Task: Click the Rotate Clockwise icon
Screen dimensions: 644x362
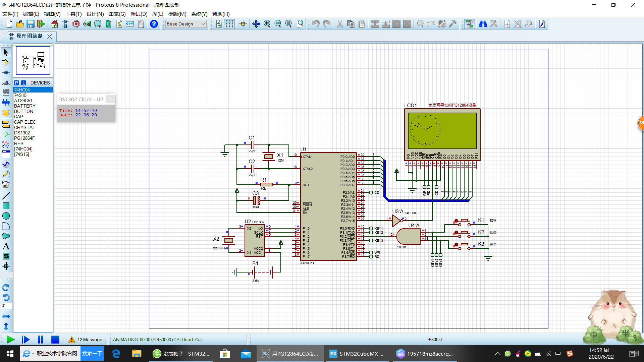Action: (x=6, y=288)
